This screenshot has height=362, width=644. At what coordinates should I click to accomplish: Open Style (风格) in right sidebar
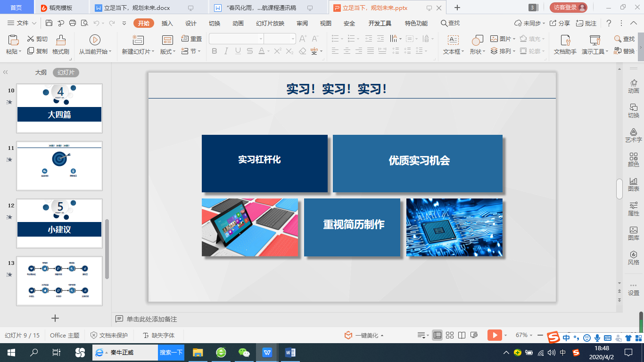point(634,257)
